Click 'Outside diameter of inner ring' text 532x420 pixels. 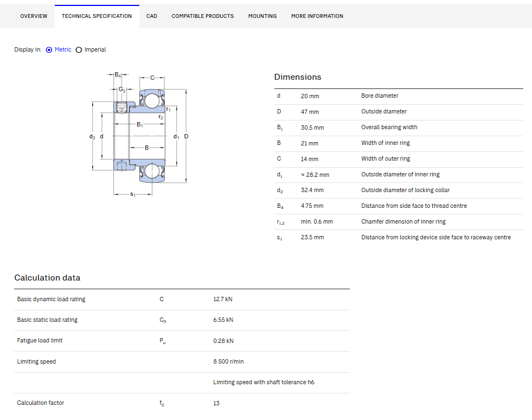pyautogui.click(x=400, y=174)
